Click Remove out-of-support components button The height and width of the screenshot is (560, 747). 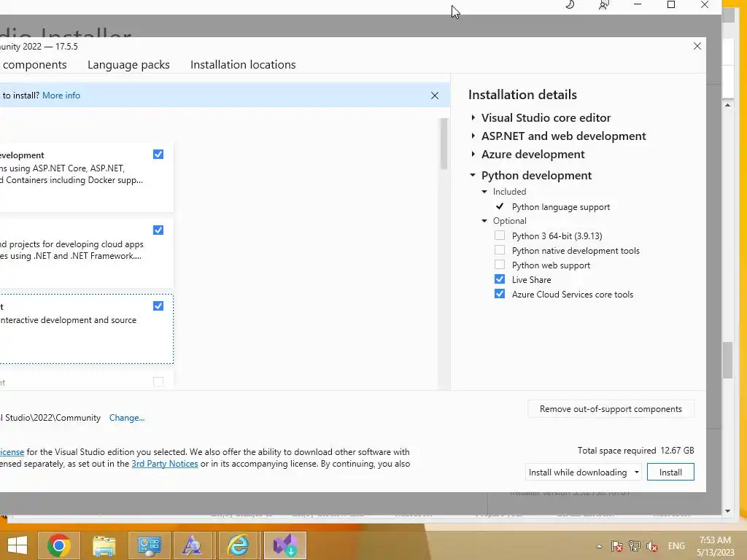pos(611,409)
